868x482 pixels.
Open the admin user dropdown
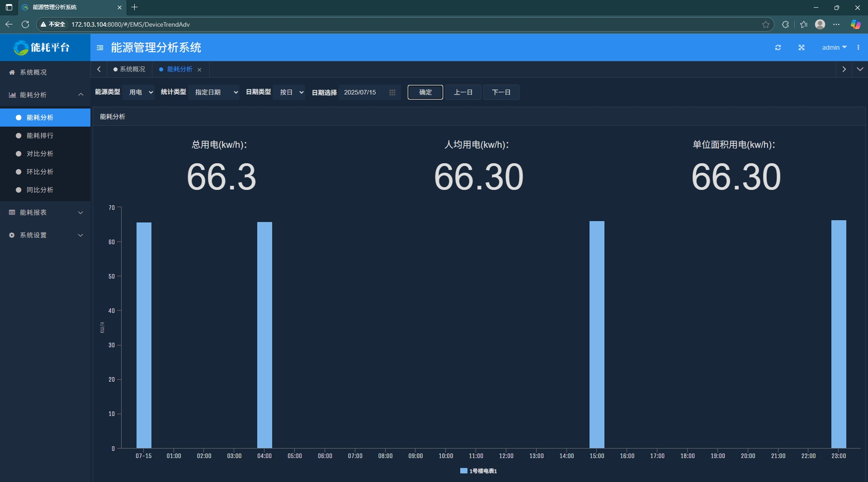[834, 47]
